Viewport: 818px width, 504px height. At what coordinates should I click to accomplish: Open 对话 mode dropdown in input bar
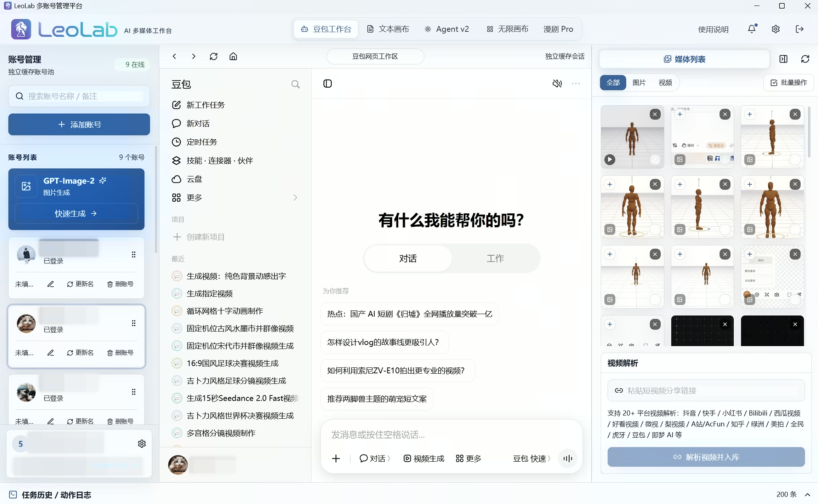click(375, 458)
